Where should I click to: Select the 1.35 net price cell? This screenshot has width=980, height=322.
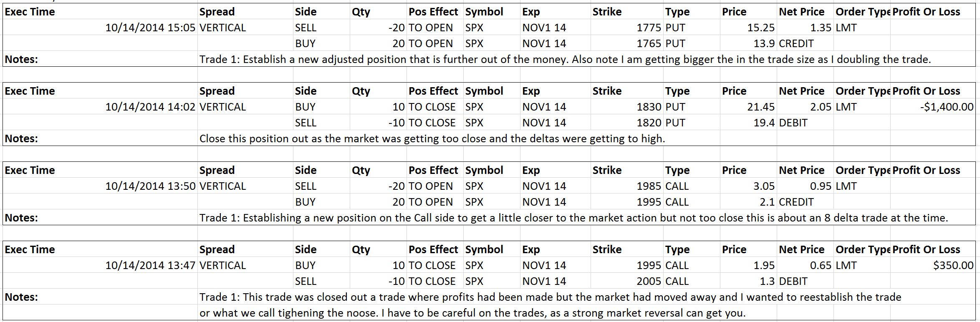pos(806,28)
